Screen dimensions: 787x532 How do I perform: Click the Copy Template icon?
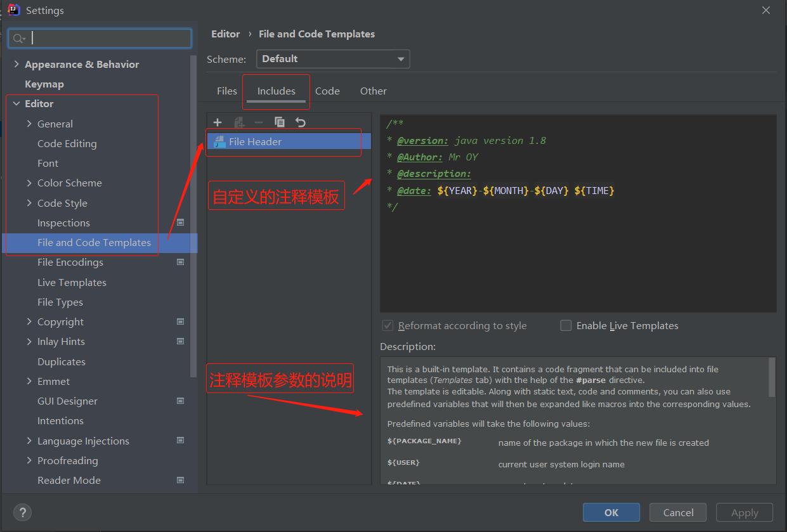click(280, 122)
